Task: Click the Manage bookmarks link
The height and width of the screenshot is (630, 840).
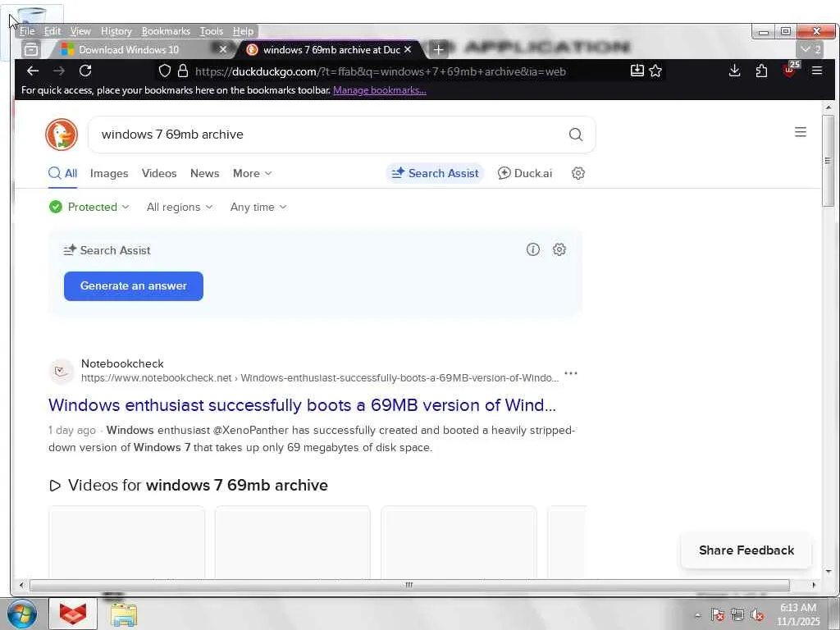Action: 379,90
